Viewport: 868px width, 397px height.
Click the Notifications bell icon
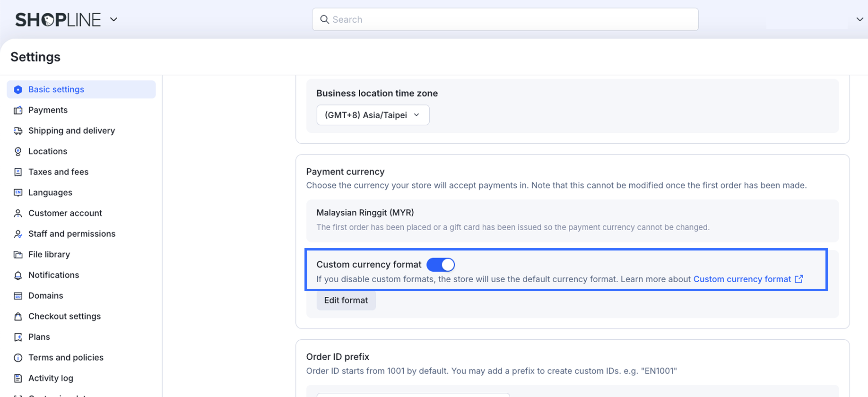18,275
